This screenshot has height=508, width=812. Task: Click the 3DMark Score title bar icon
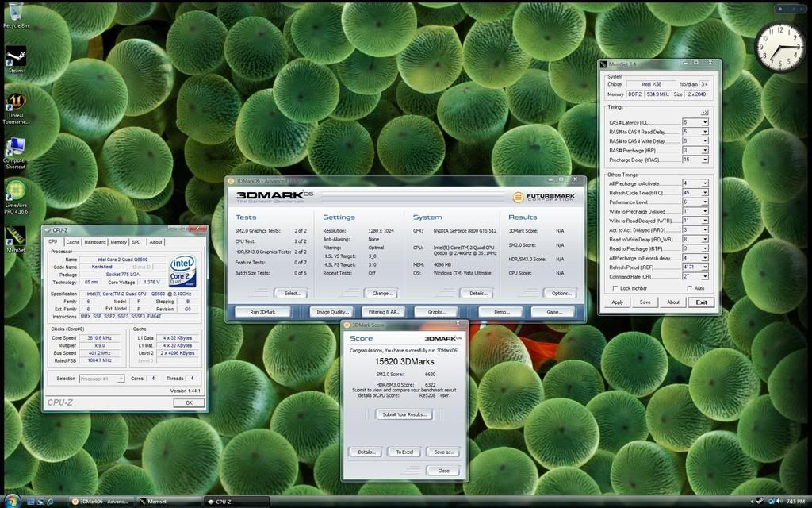pyautogui.click(x=347, y=325)
